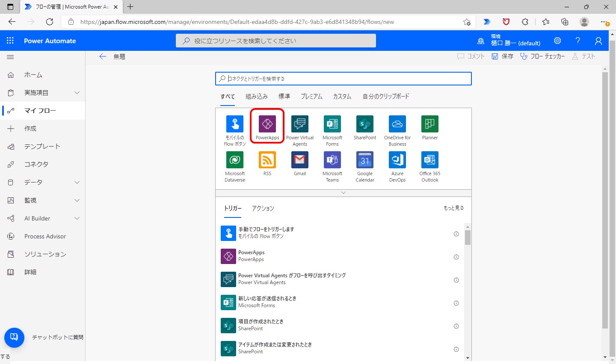Focus the 役に立つリソースを検索してください search field
This screenshot has width=616, height=364.
point(276,41)
